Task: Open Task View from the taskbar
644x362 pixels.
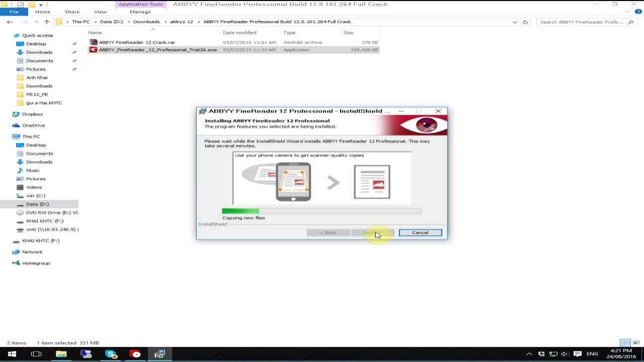Action: 36,354
